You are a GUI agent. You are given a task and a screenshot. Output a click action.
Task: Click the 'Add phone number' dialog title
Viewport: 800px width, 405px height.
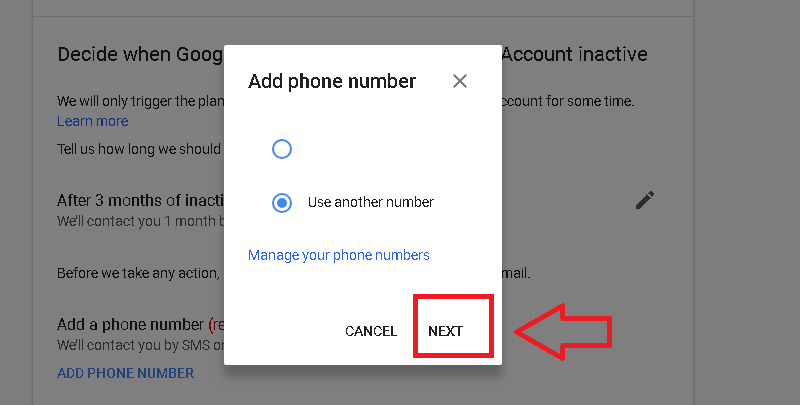tap(332, 82)
